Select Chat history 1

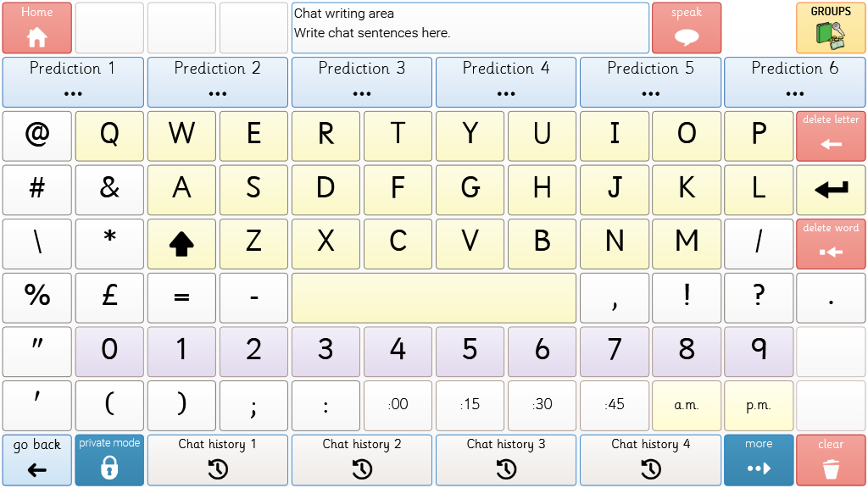click(218, 460)
